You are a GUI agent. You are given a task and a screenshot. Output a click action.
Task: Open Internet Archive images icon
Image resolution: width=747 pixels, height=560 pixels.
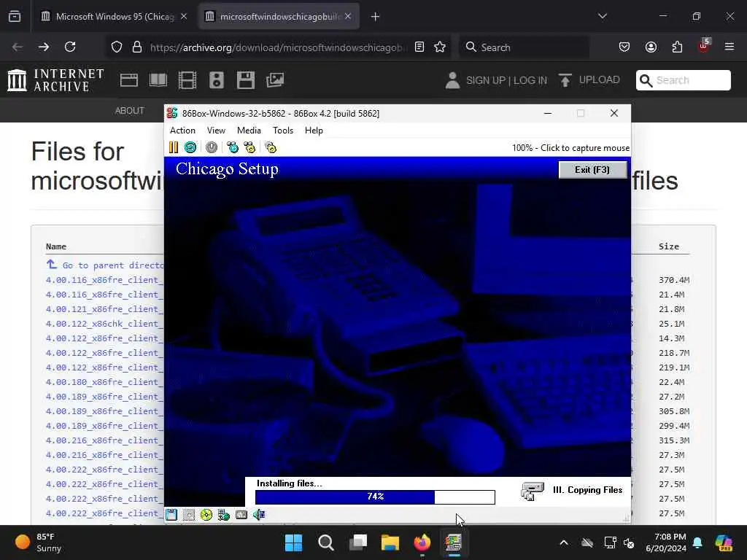(x=275, y=80)
